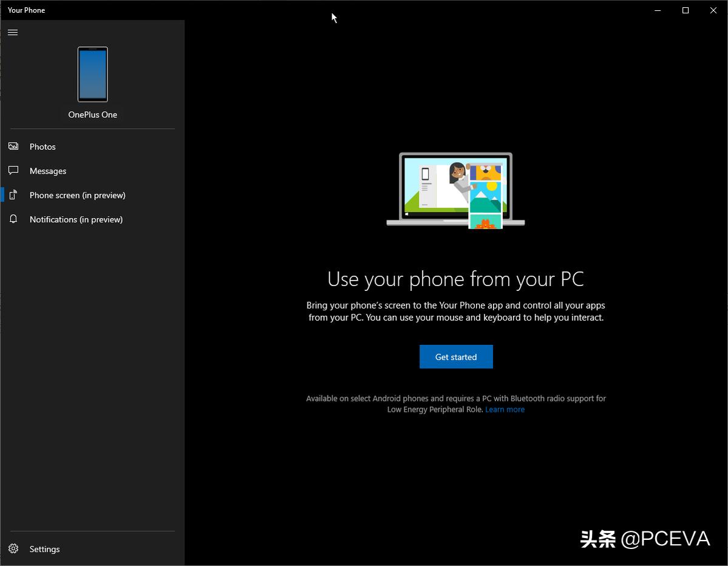Select Phone screen (in preview) label
The height and width of the screenshot is (566, 728).
coord(77,196)
